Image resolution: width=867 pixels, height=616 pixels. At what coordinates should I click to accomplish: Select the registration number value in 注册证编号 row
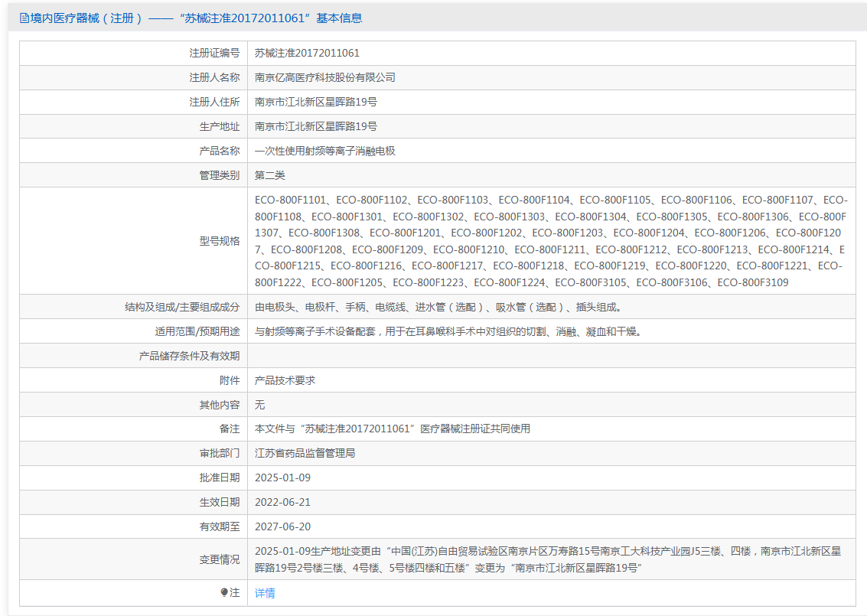pos(307,54)
